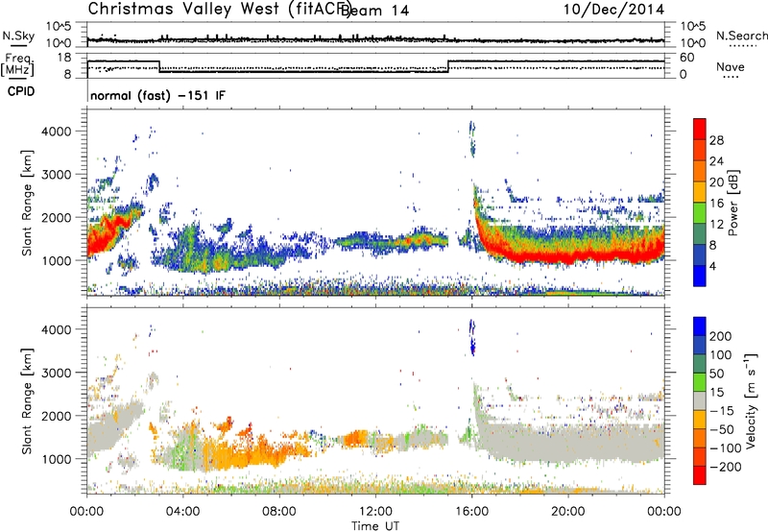Select the N.Sky legend label

(x=18, y=36)
